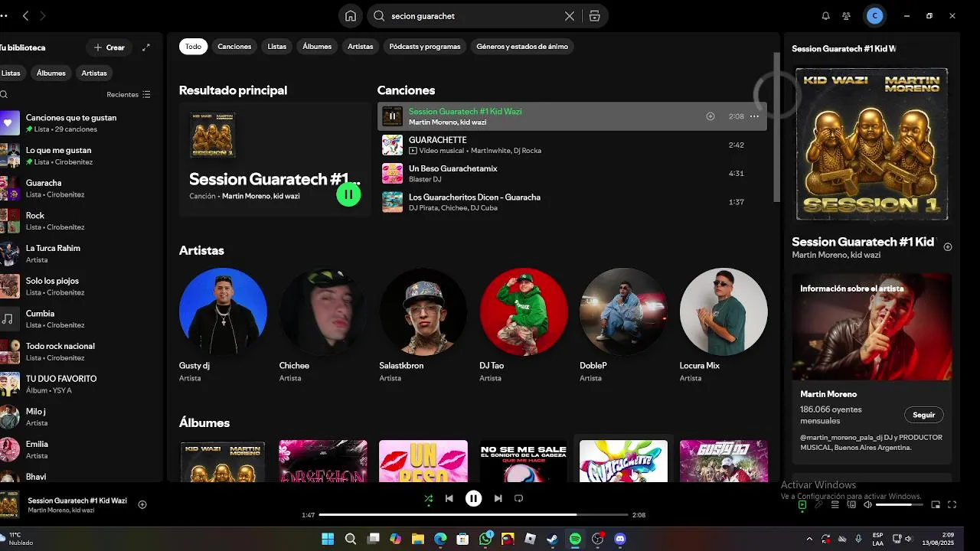Toggle Now Playing view button
Viewport: 980px width, 551px height.
802,504
